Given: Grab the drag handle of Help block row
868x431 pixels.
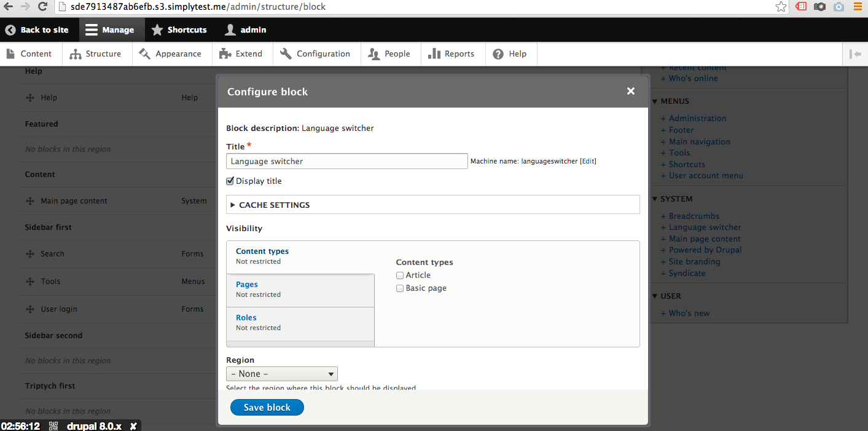Looking at the screenshot, I should (x=30, y=98).
